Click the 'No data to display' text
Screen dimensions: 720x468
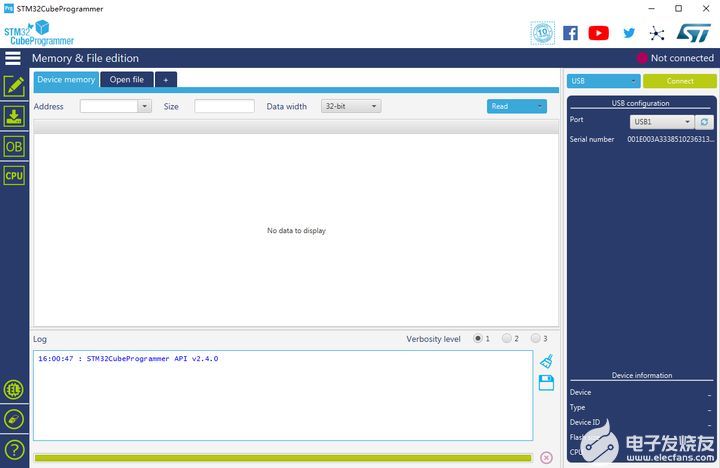tap(296, 231)
